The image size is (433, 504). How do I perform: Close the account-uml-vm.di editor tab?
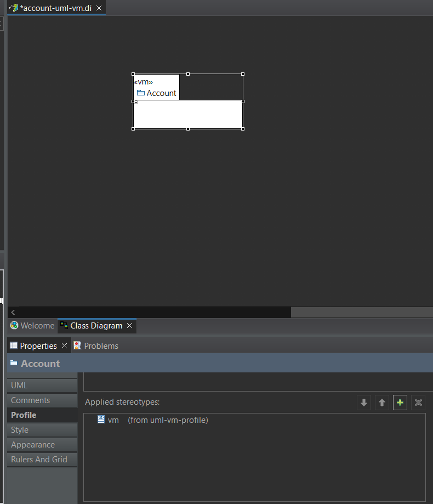click(x=99, y=8)
